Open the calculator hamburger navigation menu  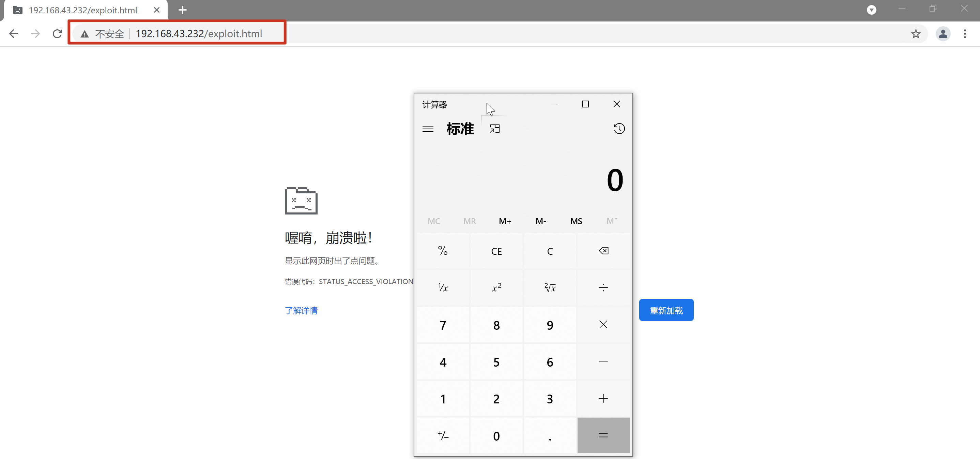(x=428, y=129)
